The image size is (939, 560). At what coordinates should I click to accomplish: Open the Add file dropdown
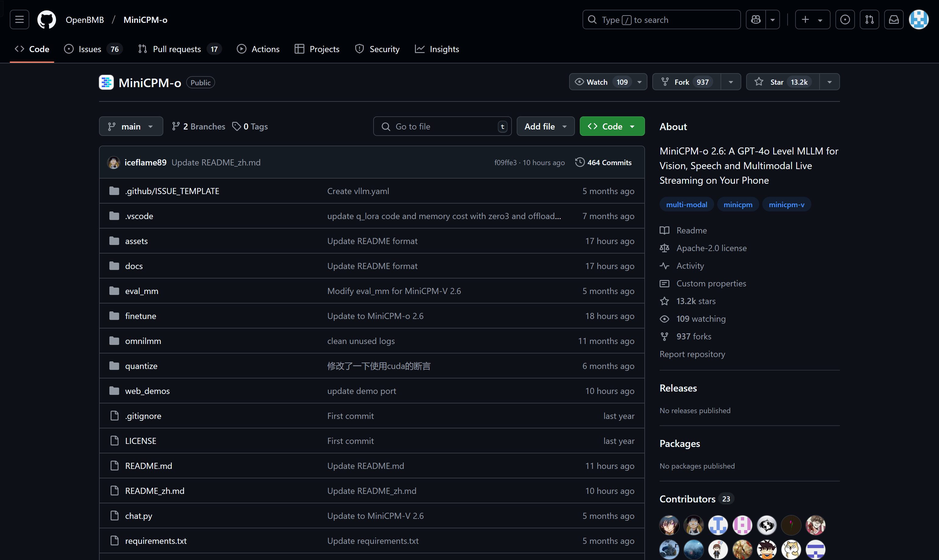point(546,126)
